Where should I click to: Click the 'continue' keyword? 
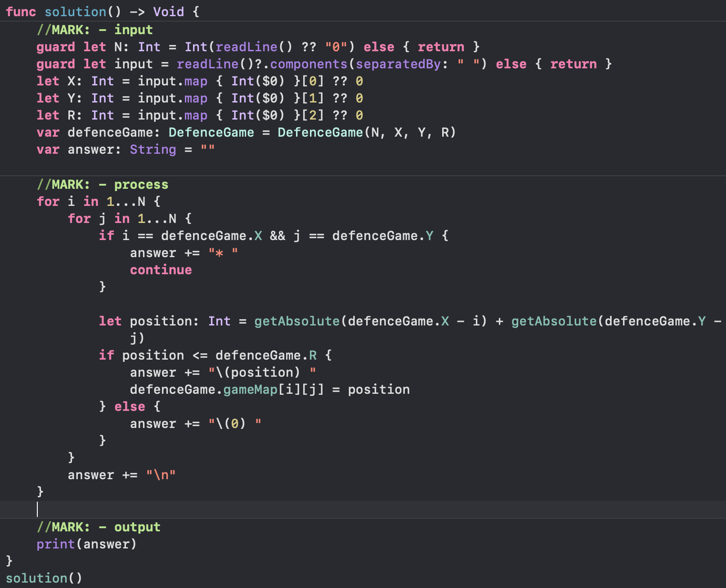pyautogui.click(x=161, y=270)
